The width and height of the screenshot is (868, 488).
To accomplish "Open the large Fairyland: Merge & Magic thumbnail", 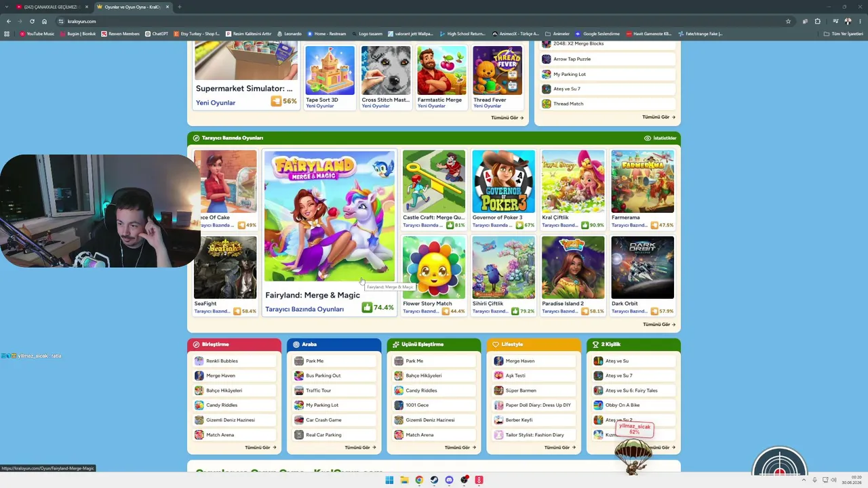I will [330, 216].
